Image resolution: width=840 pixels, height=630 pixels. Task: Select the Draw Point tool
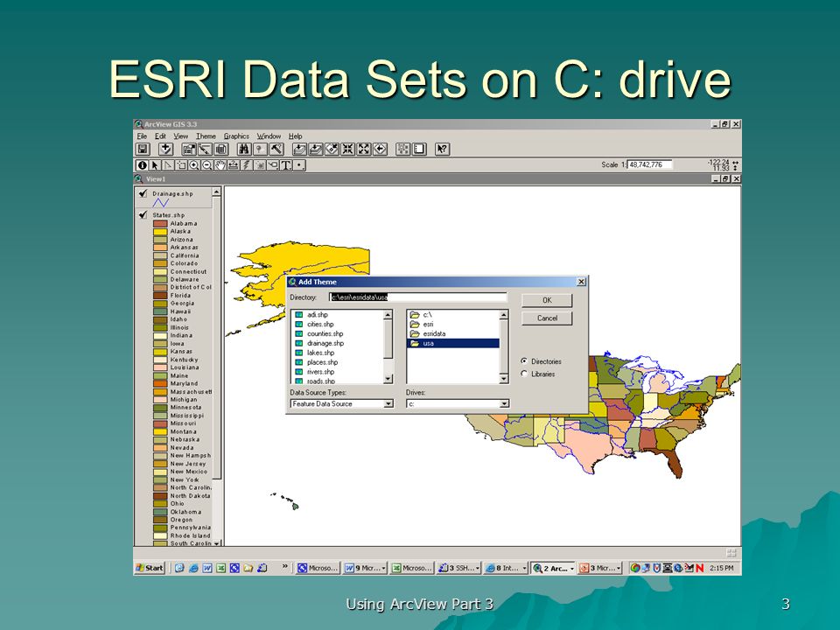(x=299, y=165)
